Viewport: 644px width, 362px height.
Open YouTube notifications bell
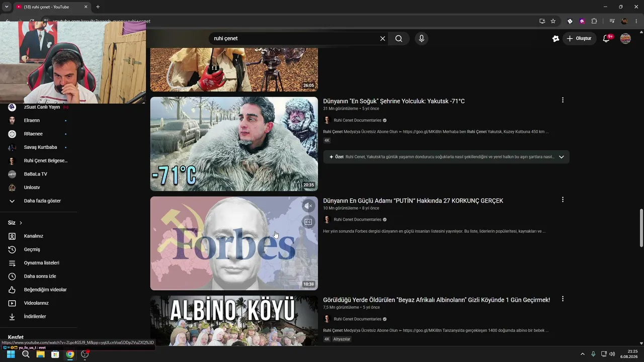606,39
